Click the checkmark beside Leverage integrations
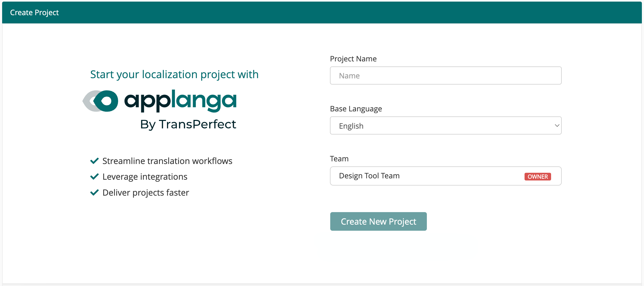The image size is (644, 286). (x=95, y=176)
